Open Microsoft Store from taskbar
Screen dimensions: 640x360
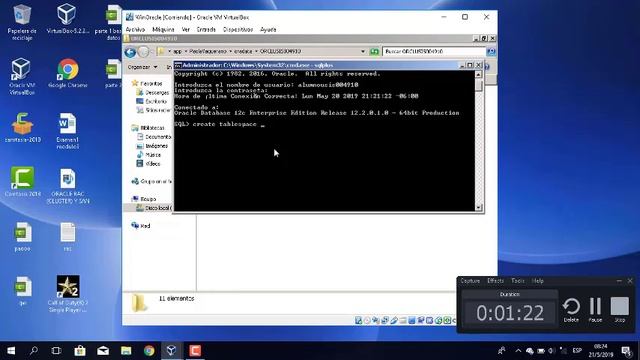(x=80, y=350)
